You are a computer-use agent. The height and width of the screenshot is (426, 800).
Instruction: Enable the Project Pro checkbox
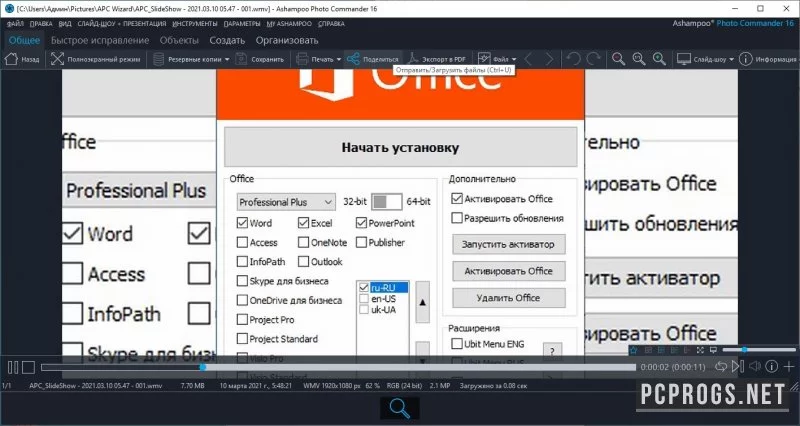click(242, 320)
